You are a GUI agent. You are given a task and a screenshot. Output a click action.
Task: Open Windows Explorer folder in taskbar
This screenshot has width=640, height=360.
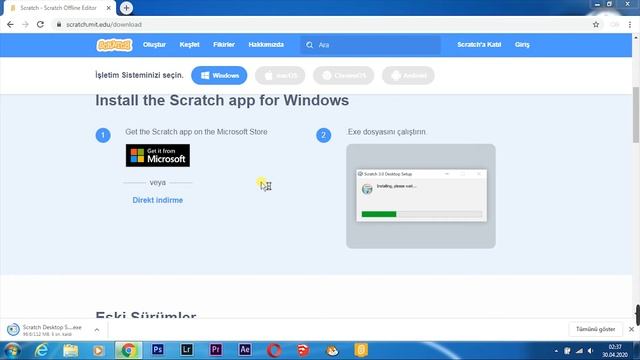(70, 350)
